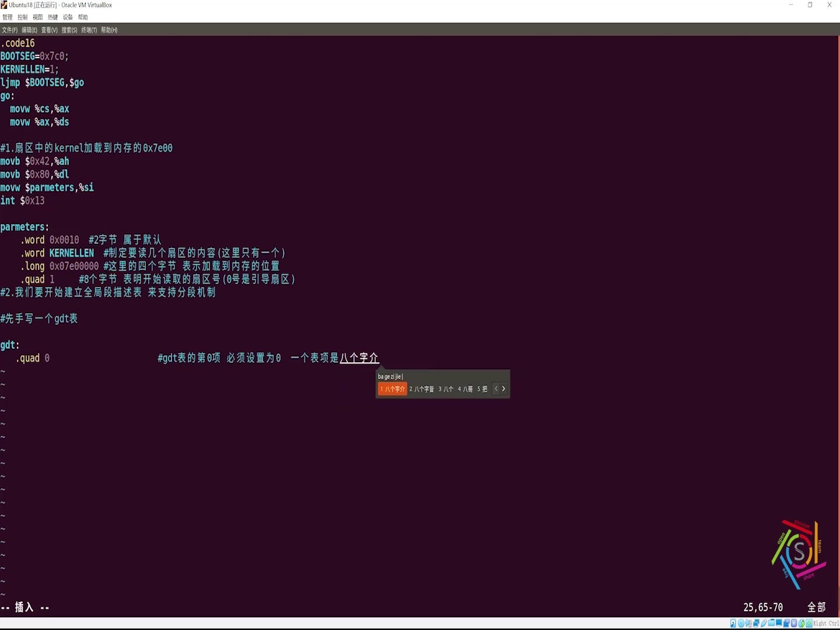Click the .word KERNELLEN line
The width and height of the screenshot is (840, 630).
coord(153,253)
